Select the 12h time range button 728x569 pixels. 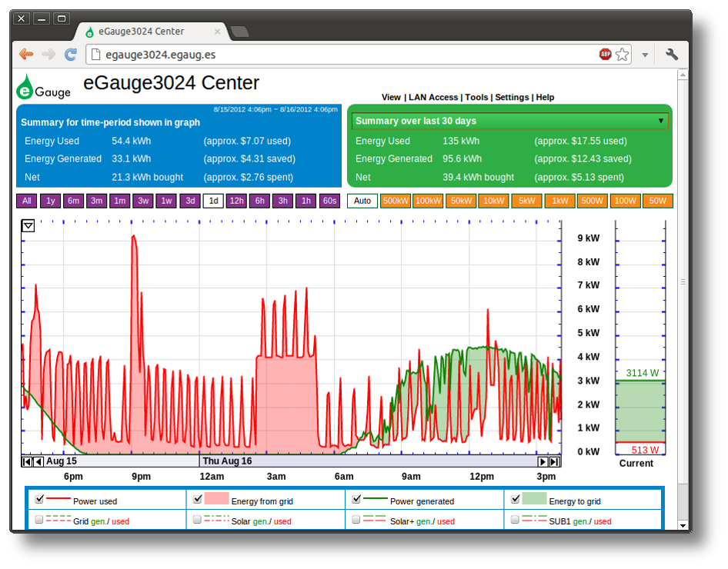pyautogui.click(x=236, y=201)
